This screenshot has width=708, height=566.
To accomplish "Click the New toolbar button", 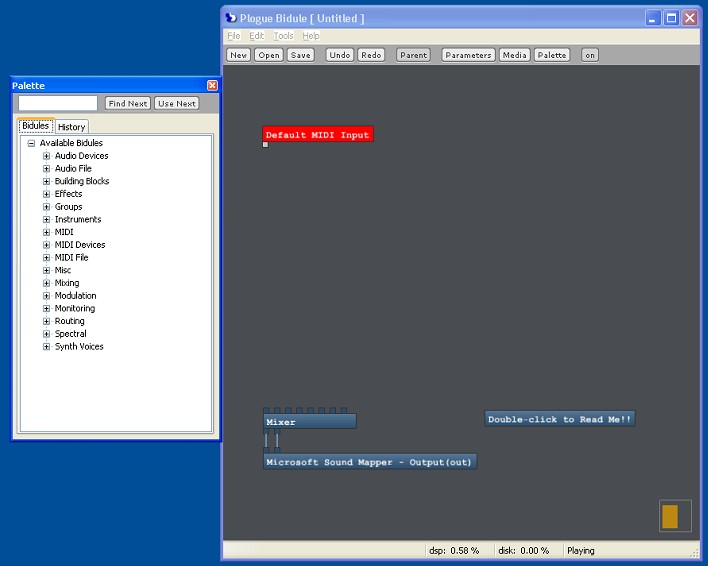I will point(238,55).
